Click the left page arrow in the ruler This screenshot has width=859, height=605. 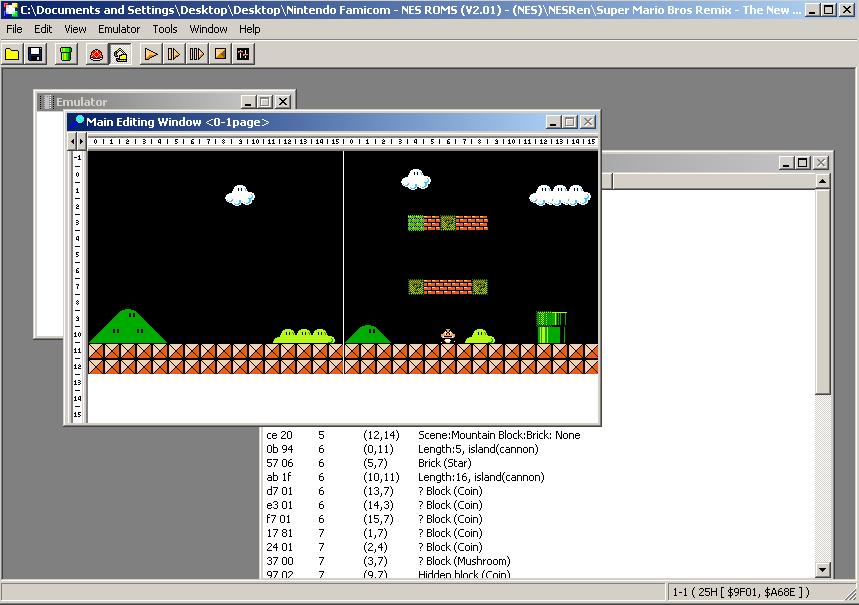[72, 141]
